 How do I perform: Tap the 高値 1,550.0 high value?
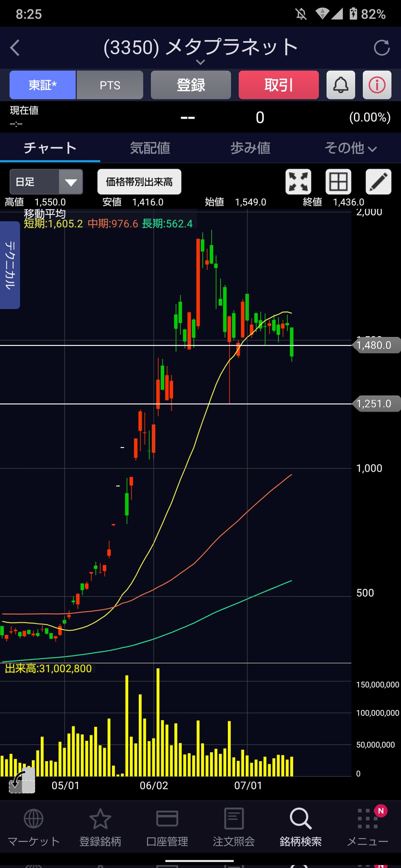pos(35,202)
